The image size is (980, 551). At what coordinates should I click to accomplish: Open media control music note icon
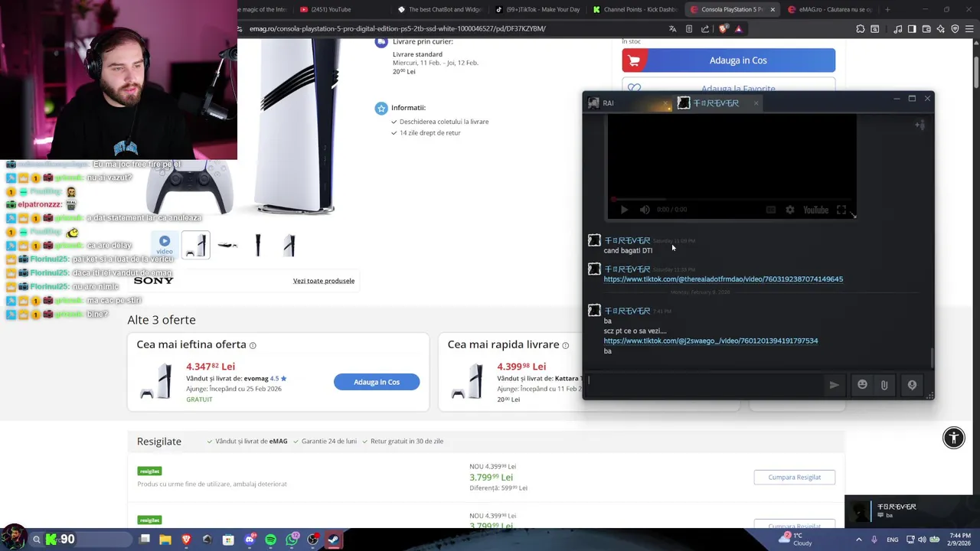[897, 29]
